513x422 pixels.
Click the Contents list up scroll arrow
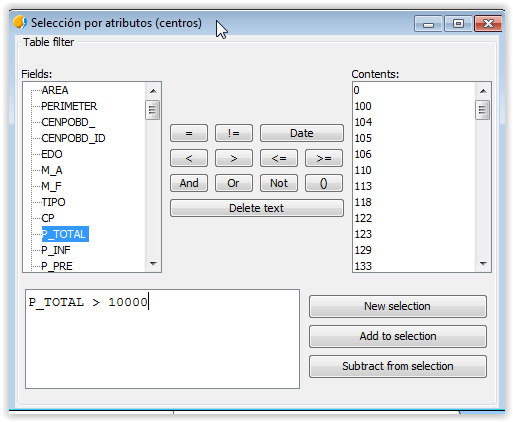483,91
